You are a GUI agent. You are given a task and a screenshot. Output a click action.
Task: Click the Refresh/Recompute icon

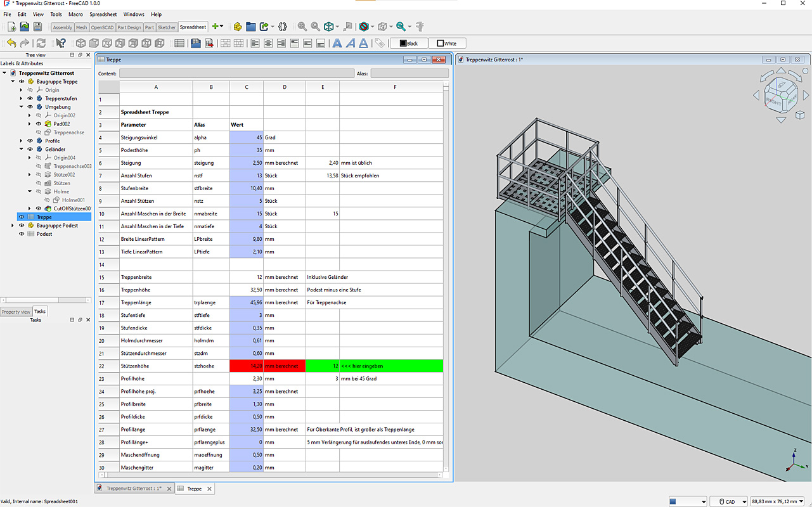[41, 43]
